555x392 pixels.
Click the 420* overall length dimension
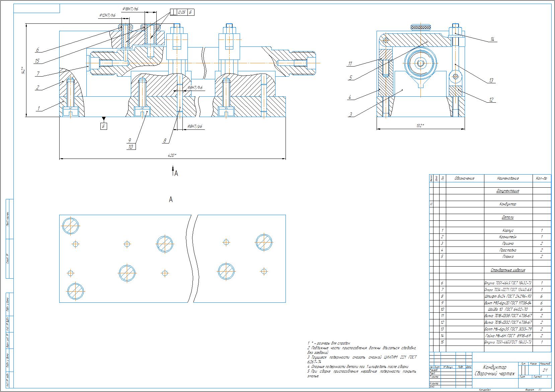tap(172, 156)
